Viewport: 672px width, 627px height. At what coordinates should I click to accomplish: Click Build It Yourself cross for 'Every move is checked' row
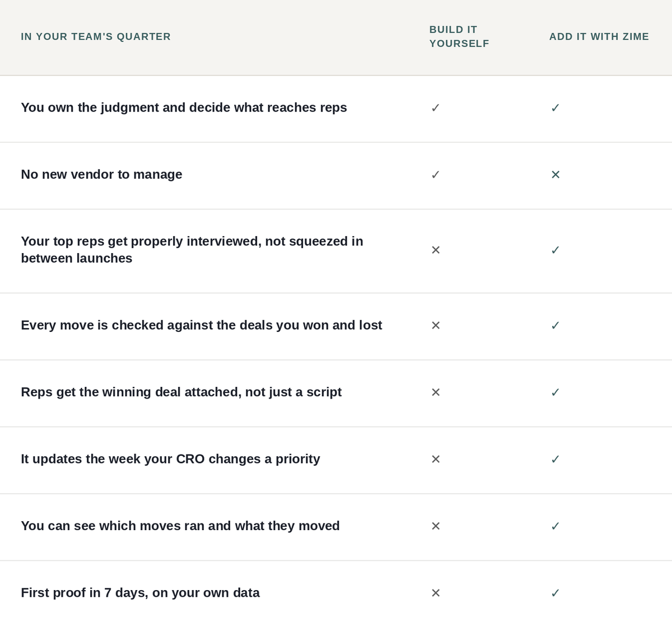pyautogui.click(x=436, y=325)
